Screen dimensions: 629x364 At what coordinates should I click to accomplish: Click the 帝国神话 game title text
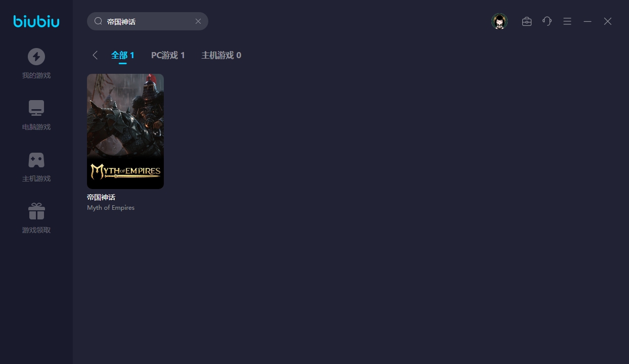pyautogui.click(x=101, y=197)
